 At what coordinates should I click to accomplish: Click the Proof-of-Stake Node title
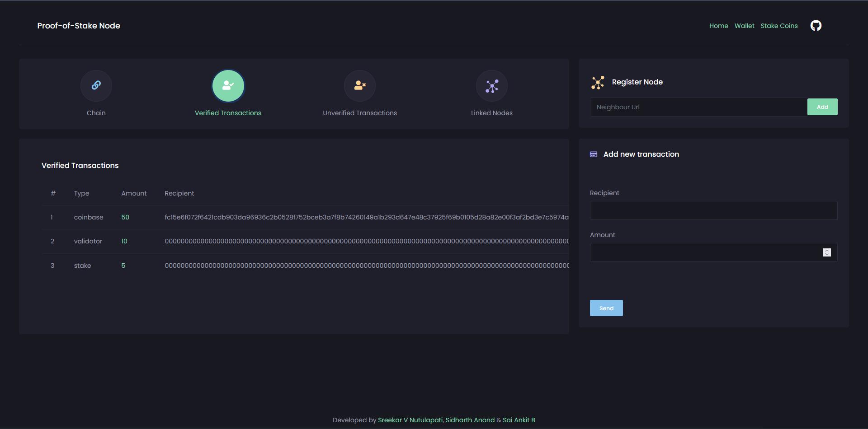pos(79,26)
